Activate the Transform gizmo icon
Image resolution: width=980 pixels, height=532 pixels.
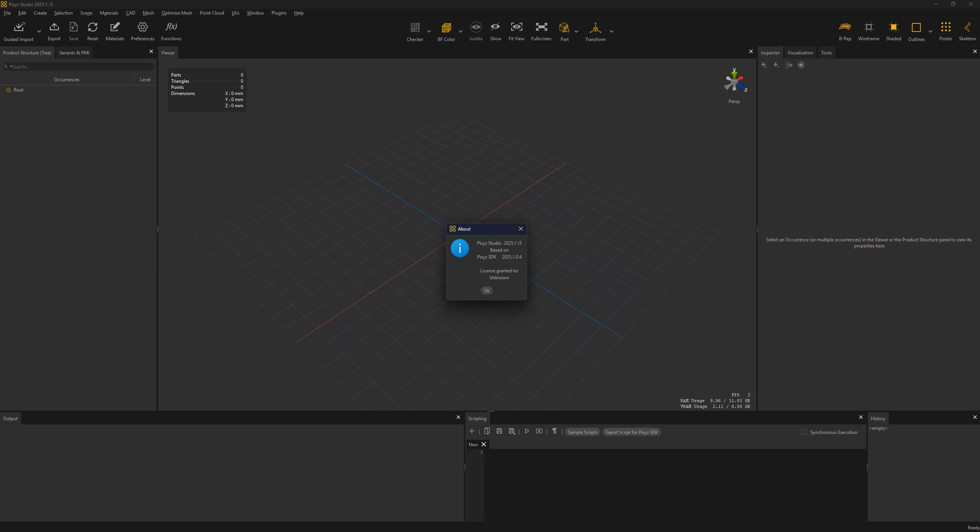point(595,28)
